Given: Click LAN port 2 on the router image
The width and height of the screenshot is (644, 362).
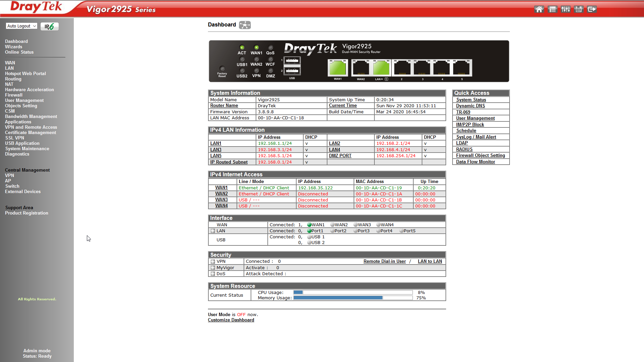Looking at the screenshot, I should [x=402, y=68].
